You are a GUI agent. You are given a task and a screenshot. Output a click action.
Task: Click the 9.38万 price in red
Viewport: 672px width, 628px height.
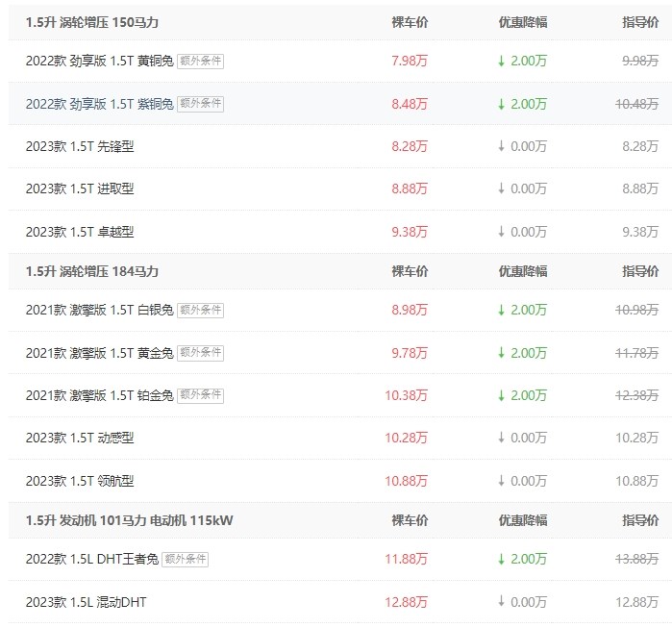tap(410, 232)
